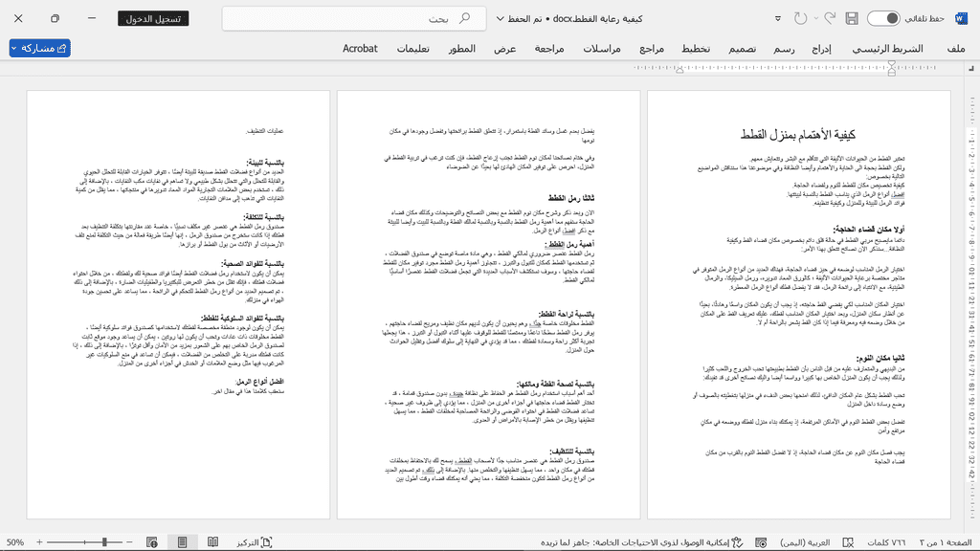Click the heading بالنسبة للتكلفة
The image size is (980, 551).
264,217
